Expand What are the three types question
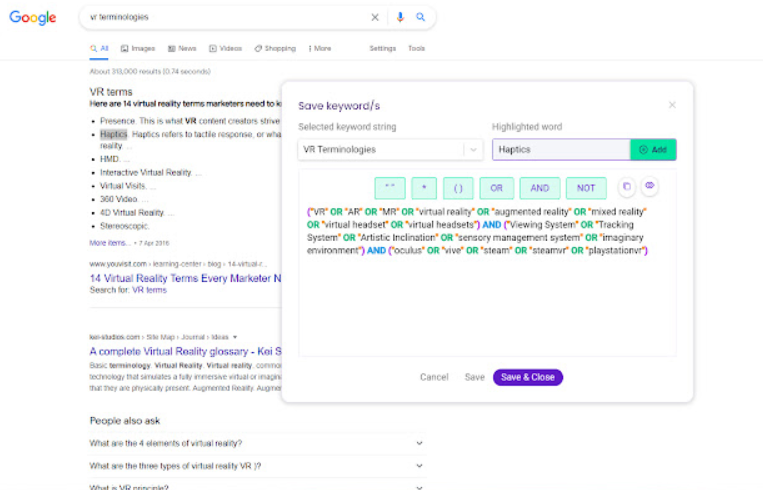Viewport: 763px width, 490px height. pos(257,466)
